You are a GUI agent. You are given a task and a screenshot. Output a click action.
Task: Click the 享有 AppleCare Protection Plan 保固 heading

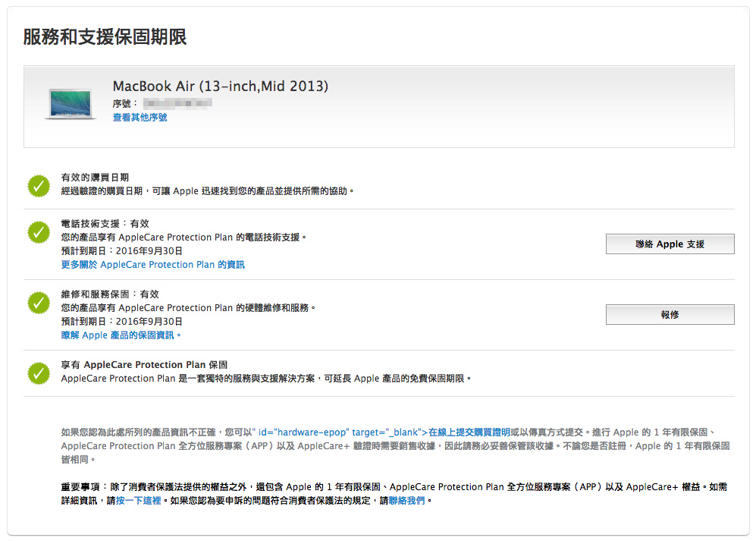(144, 364)
